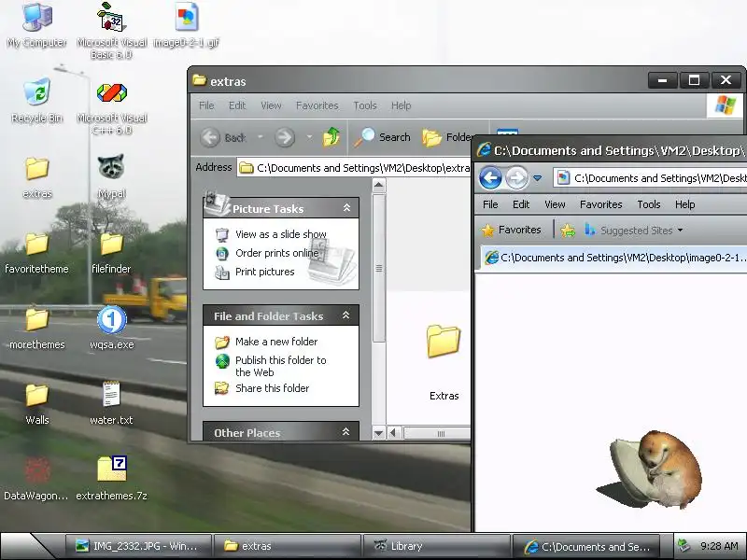Open Favorites menu in extras window

[x=317, y=105]
